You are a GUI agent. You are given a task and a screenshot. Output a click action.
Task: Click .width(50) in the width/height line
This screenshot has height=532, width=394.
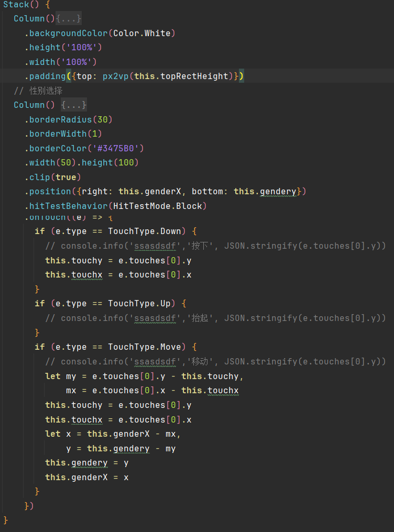50,163
